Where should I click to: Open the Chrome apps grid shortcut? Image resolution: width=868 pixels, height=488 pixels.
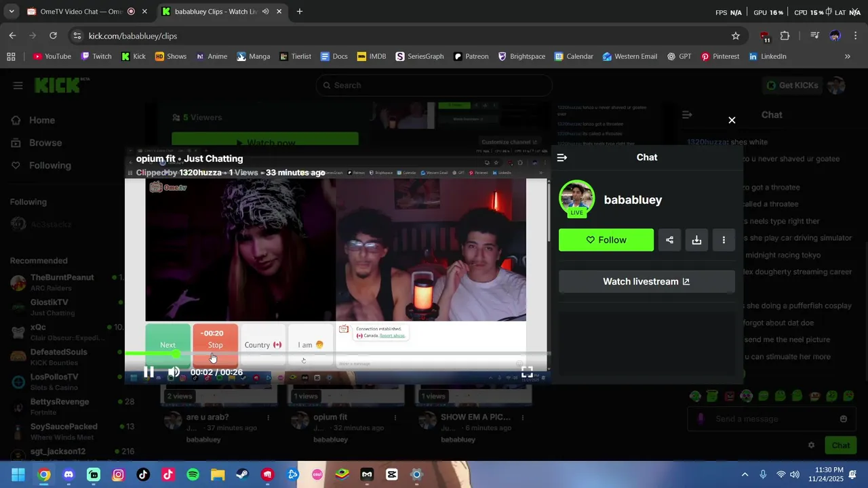11,57
